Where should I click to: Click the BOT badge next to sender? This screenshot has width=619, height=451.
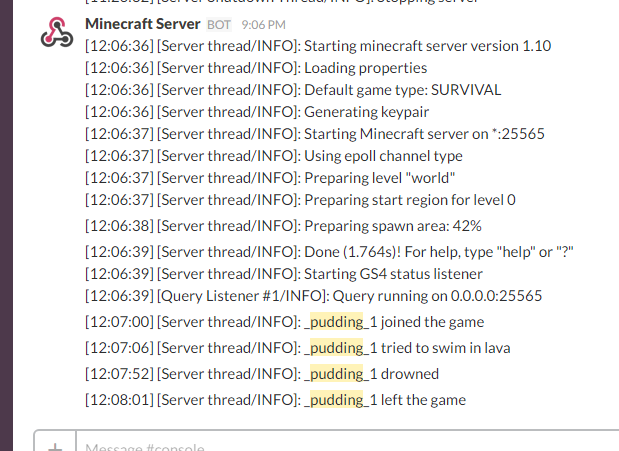click(219, 25)
